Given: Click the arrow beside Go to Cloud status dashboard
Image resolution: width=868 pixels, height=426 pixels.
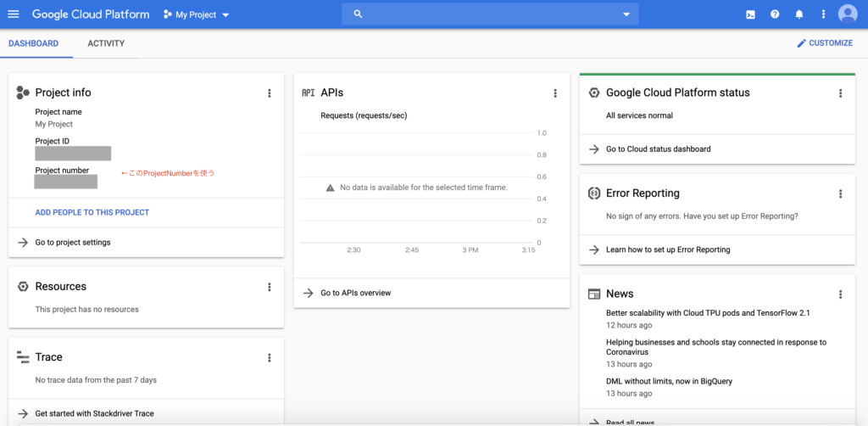Looking at the screenshot, I should click(594, 149).
